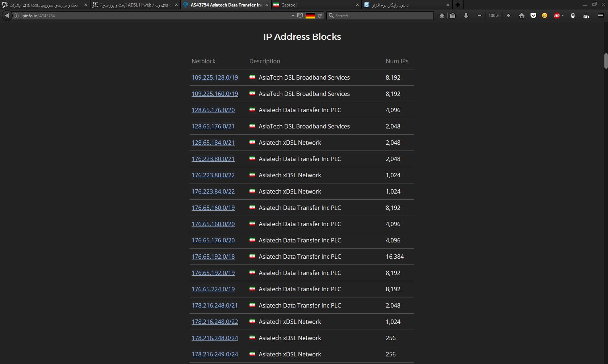Image resolution: width=608 pixels, height=364 pixels.
Task: Open the emoji smiley extension
Action: (545, 16)
